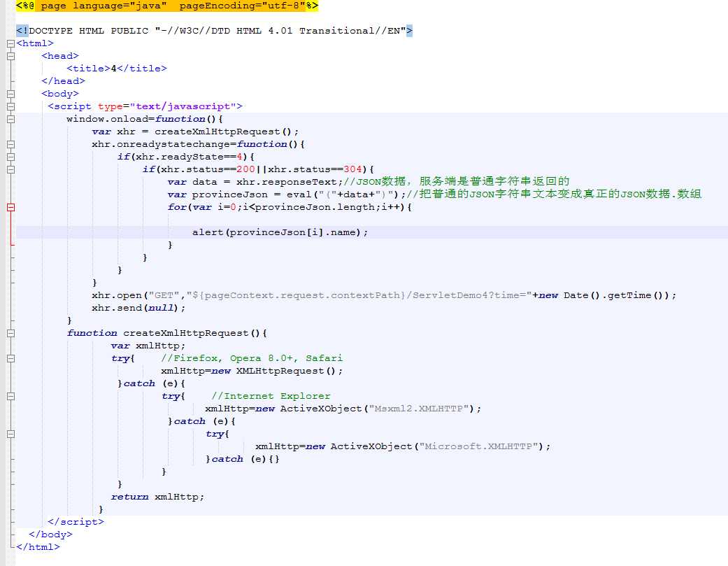Collapse the if(xhr.readyState==4) fold marker
Screen dimensions: 728x566
(10, 157)
